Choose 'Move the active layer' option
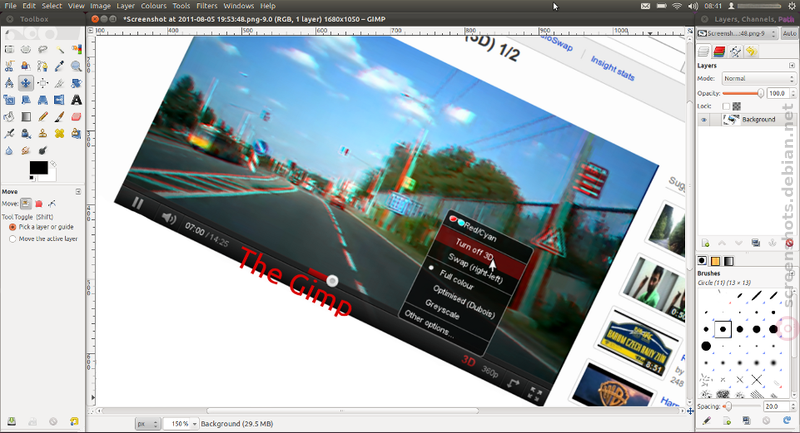The width and height of the screenshot is (800, 433). coord(43,239)
